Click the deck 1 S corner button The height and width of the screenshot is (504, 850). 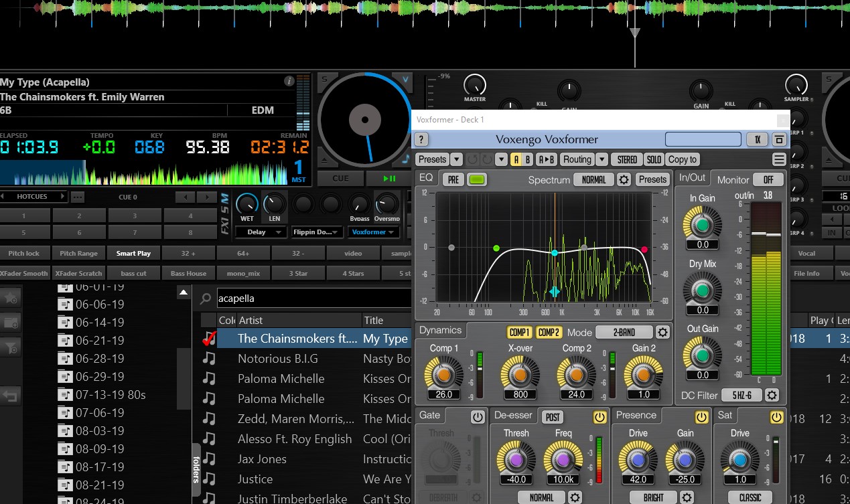[324, 80]
